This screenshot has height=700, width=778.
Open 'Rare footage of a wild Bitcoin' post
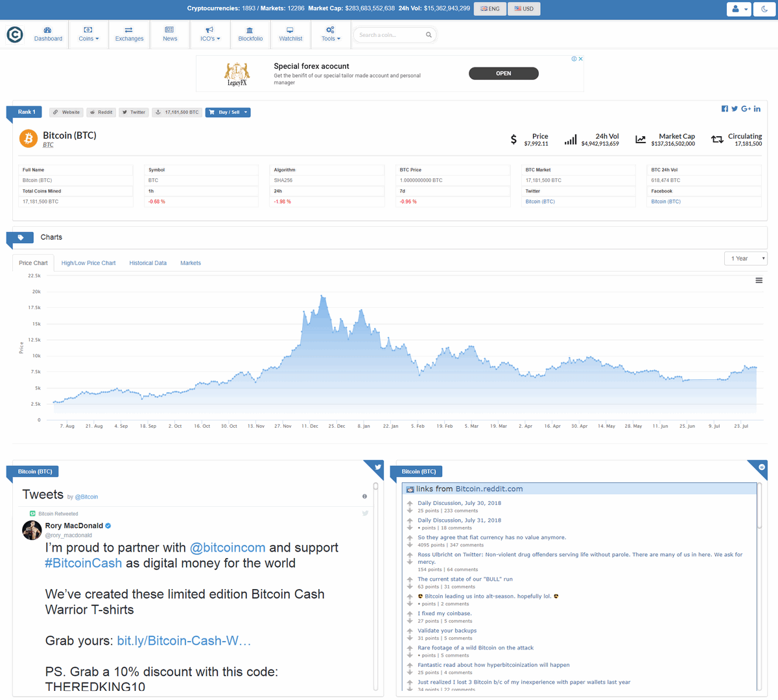coord(475,647)
